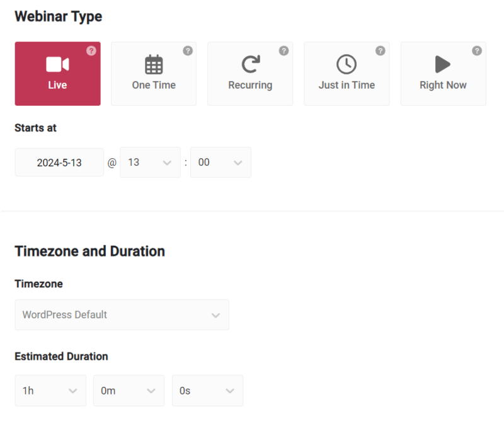The image size is (504, 436).
Task: Open the help tooltip on the Live tile
Action: coord(91,51)
